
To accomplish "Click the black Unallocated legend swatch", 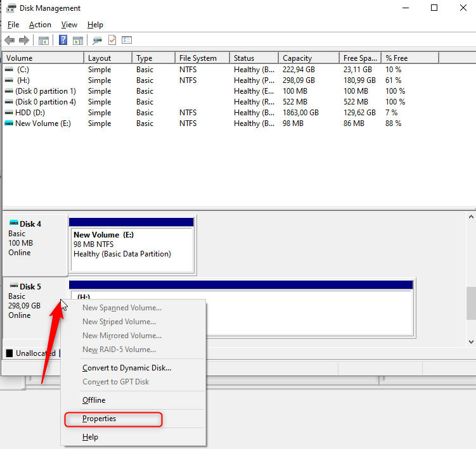I will point(10,353).
